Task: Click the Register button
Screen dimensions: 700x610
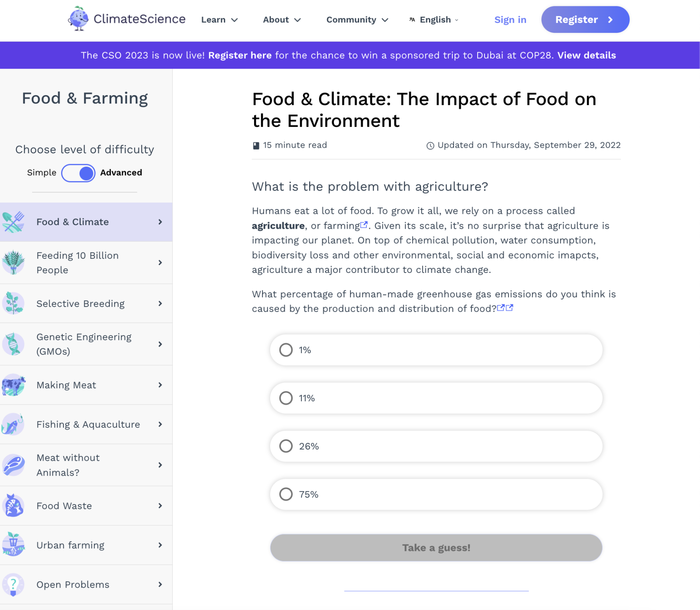Action: 585,20
